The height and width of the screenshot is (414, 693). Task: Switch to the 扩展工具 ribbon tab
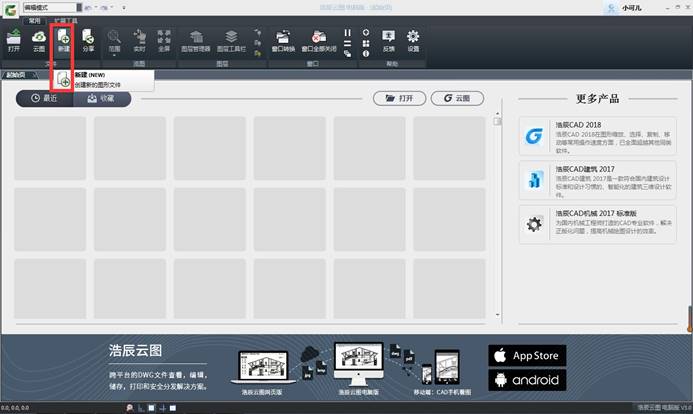(x=65, y=19)
